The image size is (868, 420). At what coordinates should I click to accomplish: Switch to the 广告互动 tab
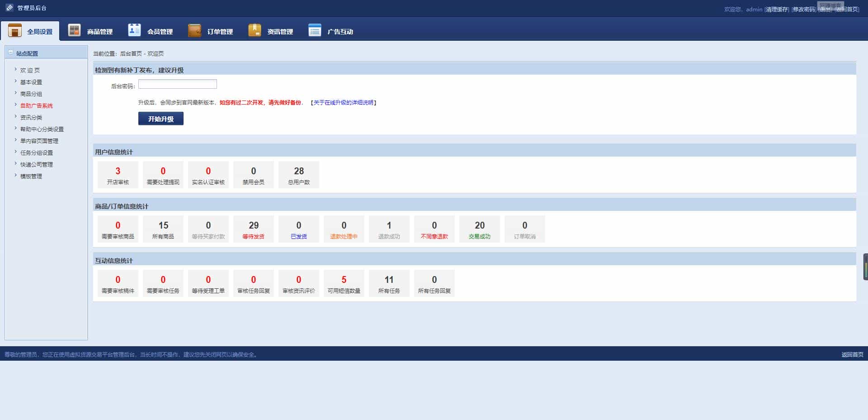click(x=330, y=31)
